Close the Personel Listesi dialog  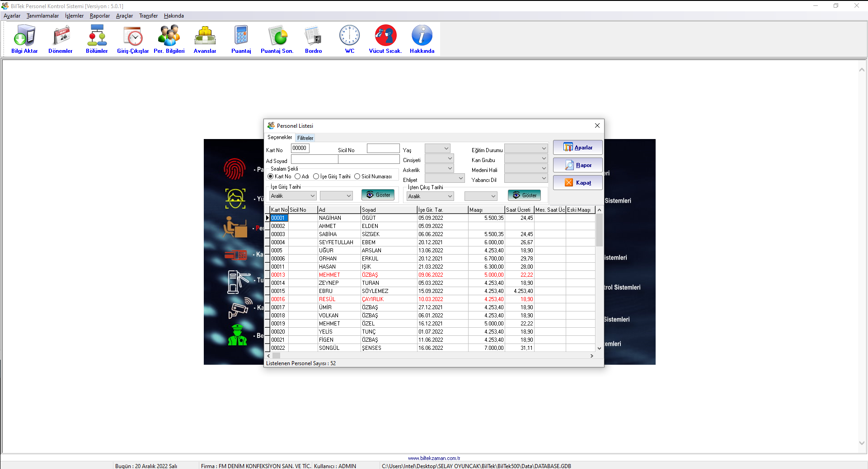(x=597, y=125)
